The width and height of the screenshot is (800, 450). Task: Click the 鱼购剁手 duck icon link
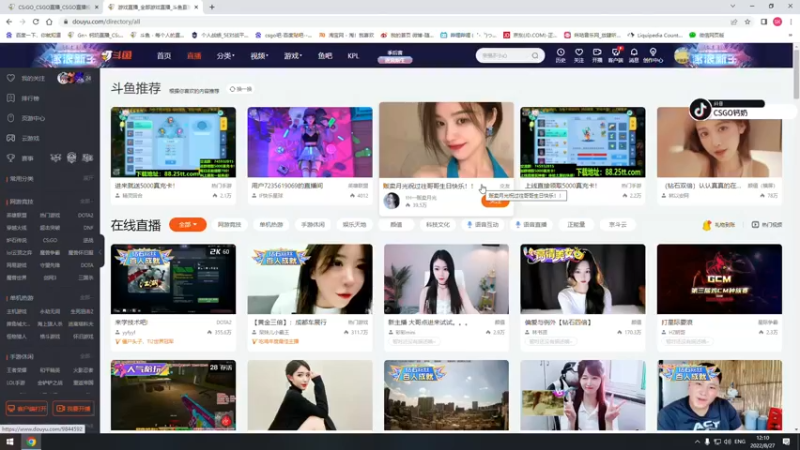(718, 224)
